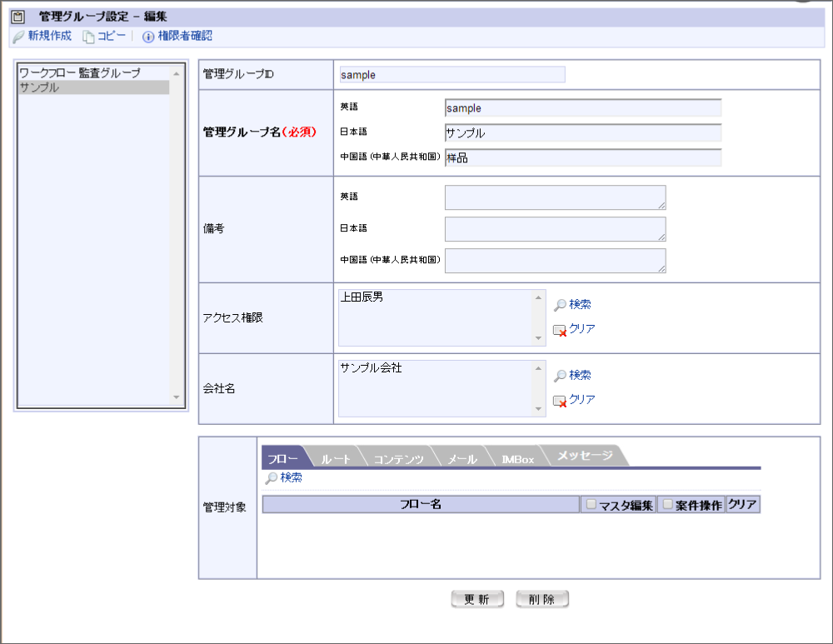Screen dimensions: 833x644
Task: Click the 削除 button
Action: (542, 599)
